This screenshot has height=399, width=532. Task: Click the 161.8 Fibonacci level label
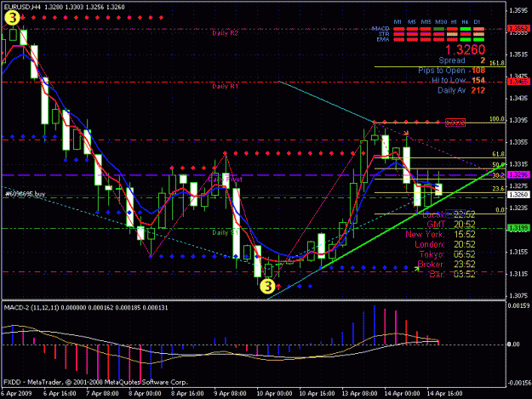497,63
